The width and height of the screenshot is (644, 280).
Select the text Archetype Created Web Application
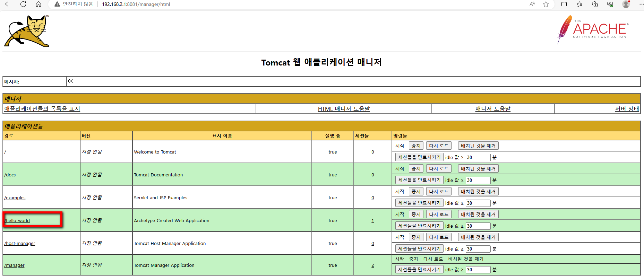pos(172,221)
